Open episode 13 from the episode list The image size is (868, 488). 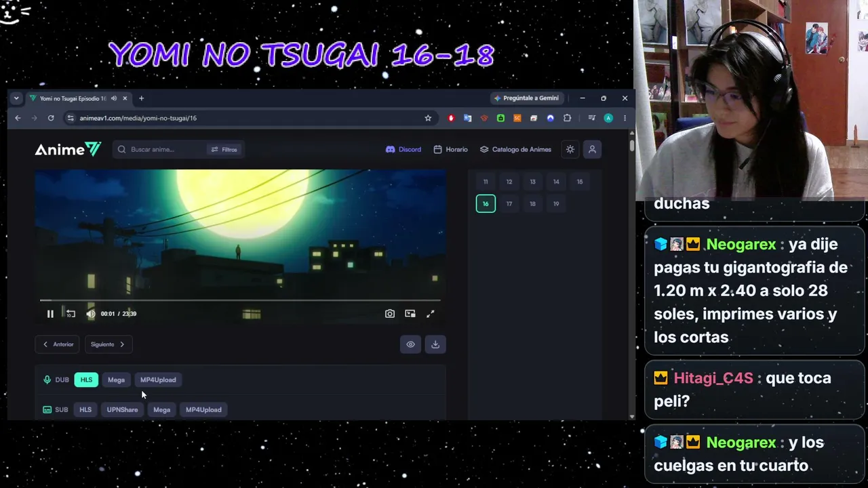(x=532, y=182)
